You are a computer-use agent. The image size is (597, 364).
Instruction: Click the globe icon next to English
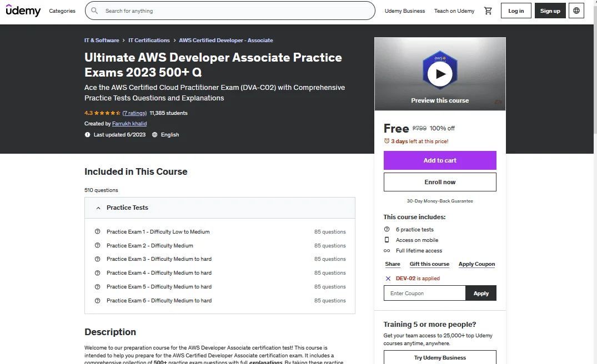(154, 135)
